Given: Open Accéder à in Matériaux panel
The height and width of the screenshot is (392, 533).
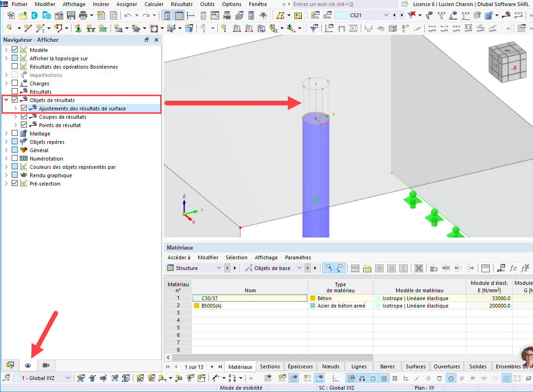Looking at the screenshot, I should [x=179, y=257].
